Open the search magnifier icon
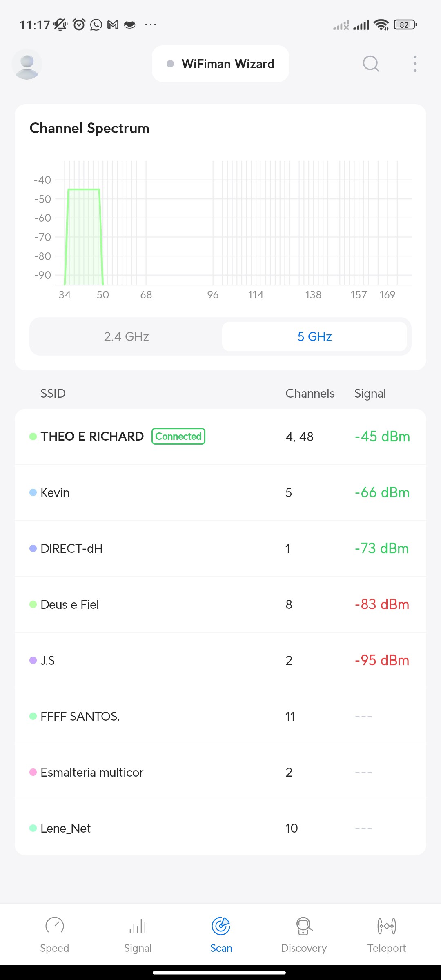Image resolution: width=441 pixels, height=980 pixels. point(371,64)
